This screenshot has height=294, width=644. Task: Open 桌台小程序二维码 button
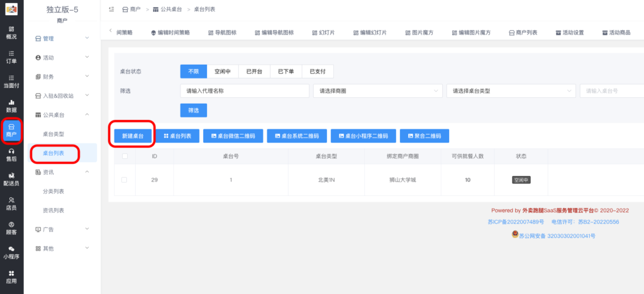[363, 136]
